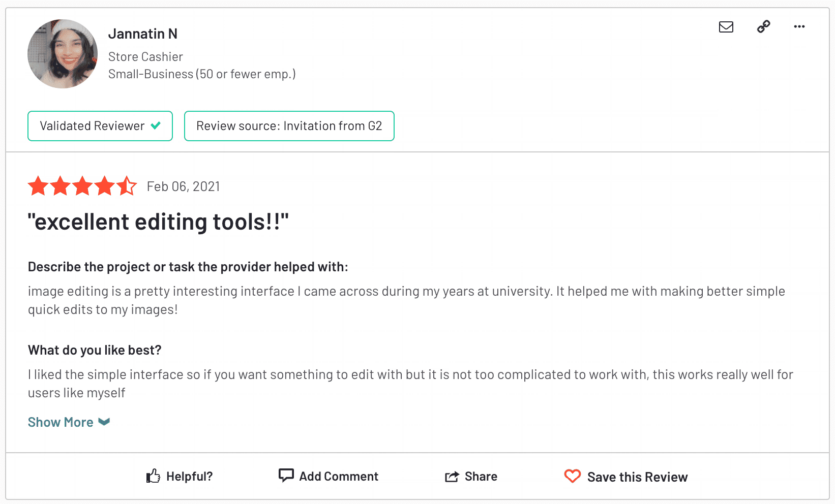Click the Helpful? label
Screen dimensions: 835x504
(x=189, y=477)
